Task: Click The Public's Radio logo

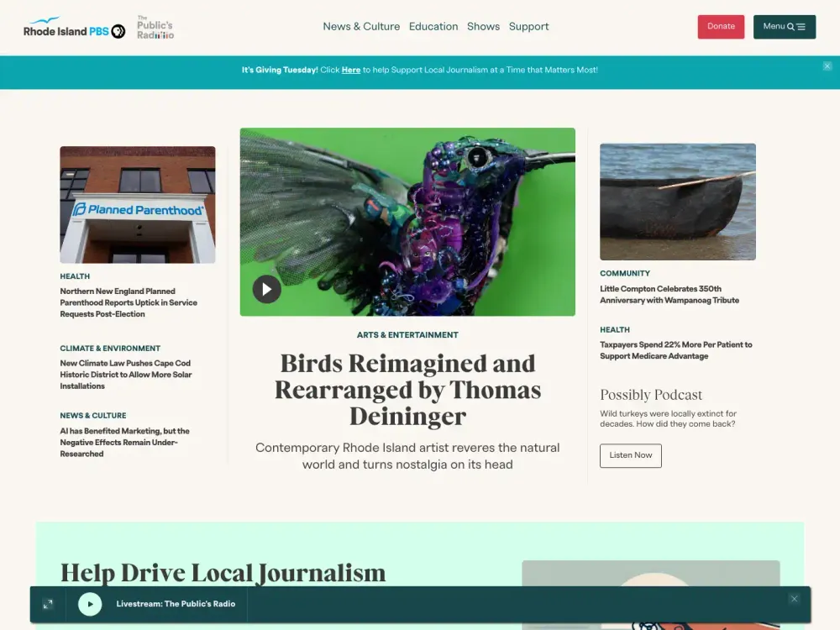Action: point(155,28)
